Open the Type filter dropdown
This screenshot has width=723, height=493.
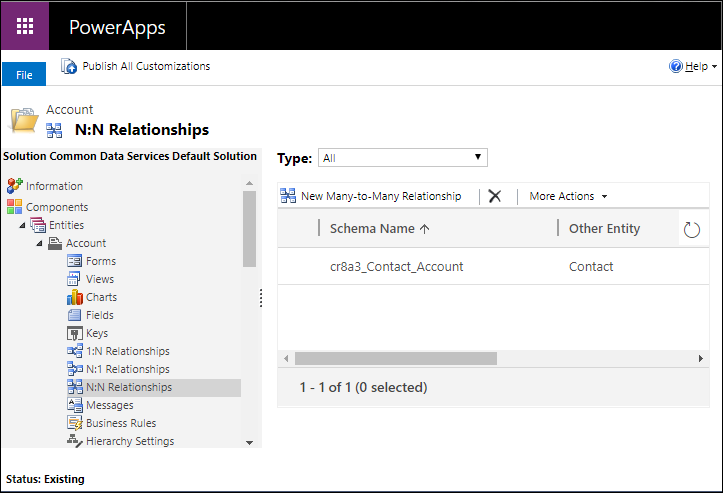[x=402, y=158]
